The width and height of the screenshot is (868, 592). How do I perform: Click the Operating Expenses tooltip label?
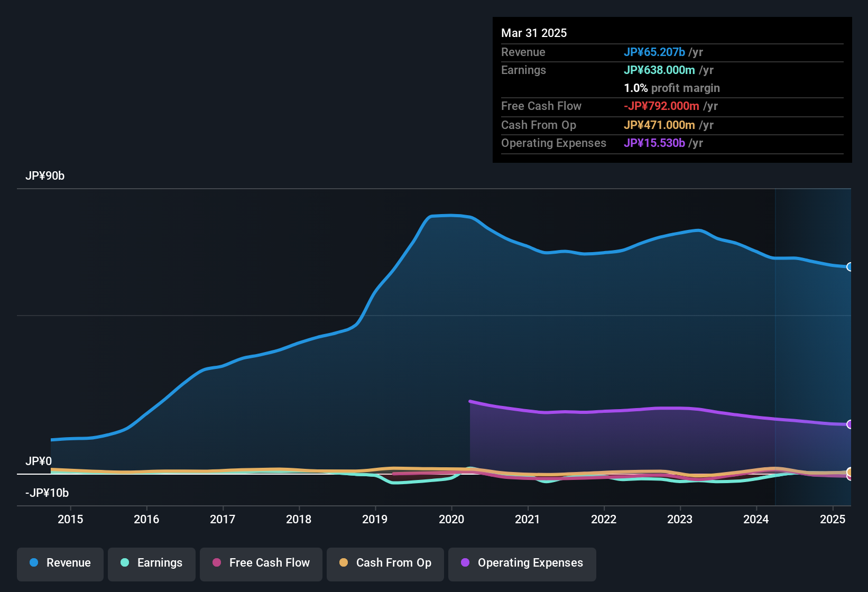(x=553, y=143)
